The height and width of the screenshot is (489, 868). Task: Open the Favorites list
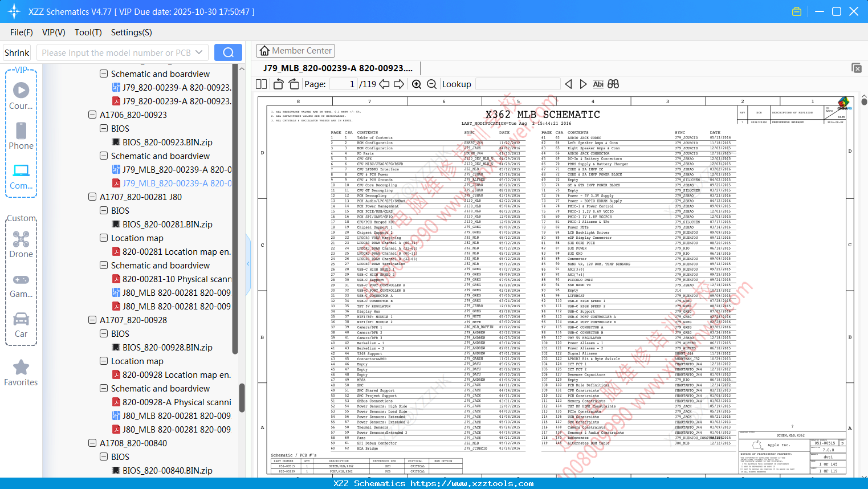point(21,373)
